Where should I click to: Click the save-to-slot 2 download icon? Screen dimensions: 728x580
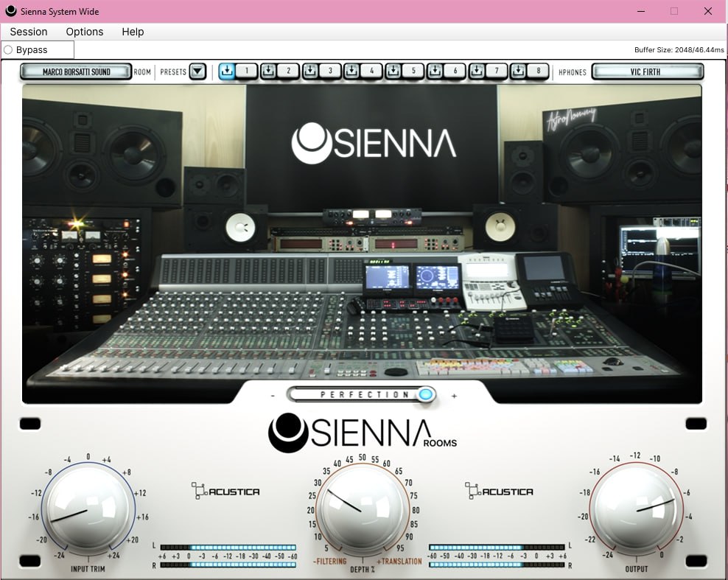(268, 71)
